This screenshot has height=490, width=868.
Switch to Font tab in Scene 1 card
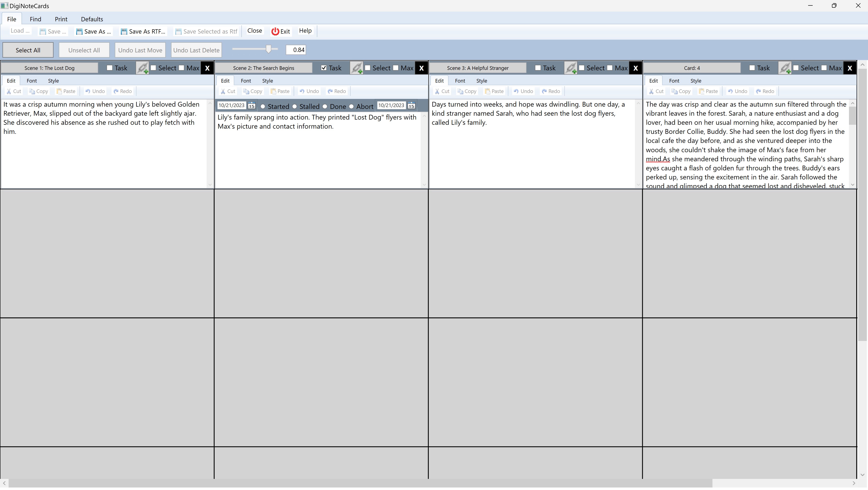[x=32, y=81]
